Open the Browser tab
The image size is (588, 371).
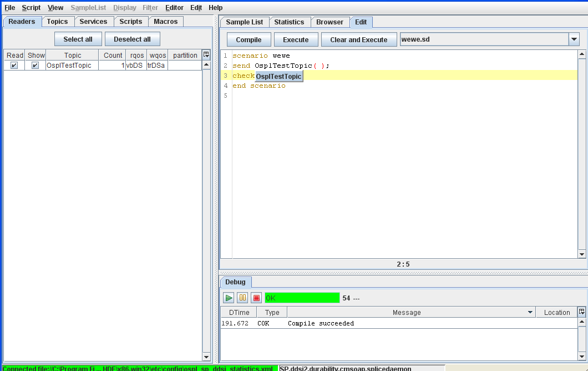[330, 22]
